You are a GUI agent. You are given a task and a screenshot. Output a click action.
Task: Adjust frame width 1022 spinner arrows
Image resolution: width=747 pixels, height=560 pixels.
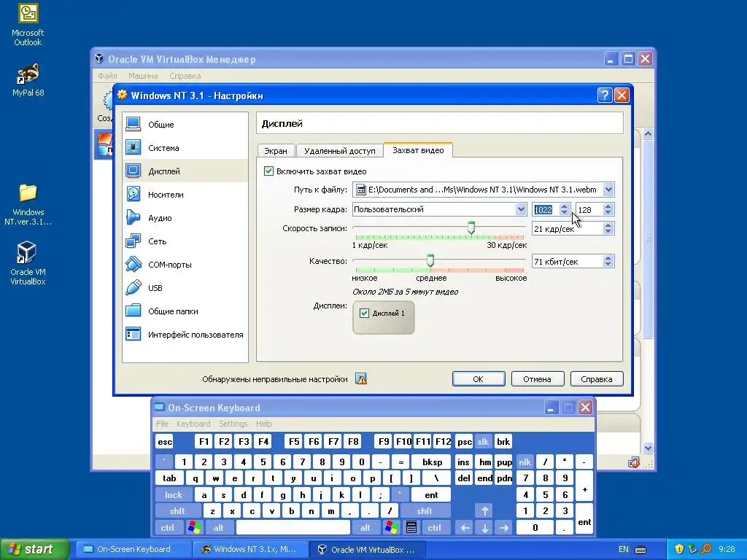pyautogui.click(x=565, y=209)
